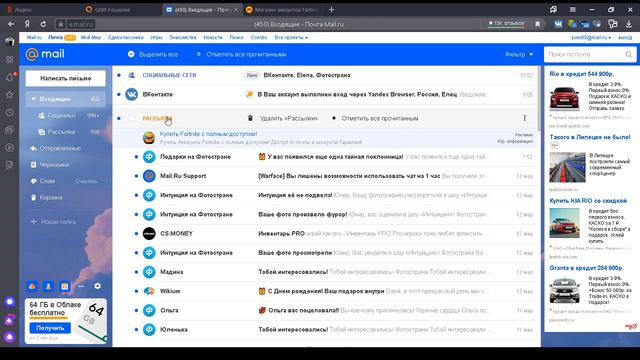Click the search magnifier in mail search
Screen dimensions: 640x360
point(629,54)
